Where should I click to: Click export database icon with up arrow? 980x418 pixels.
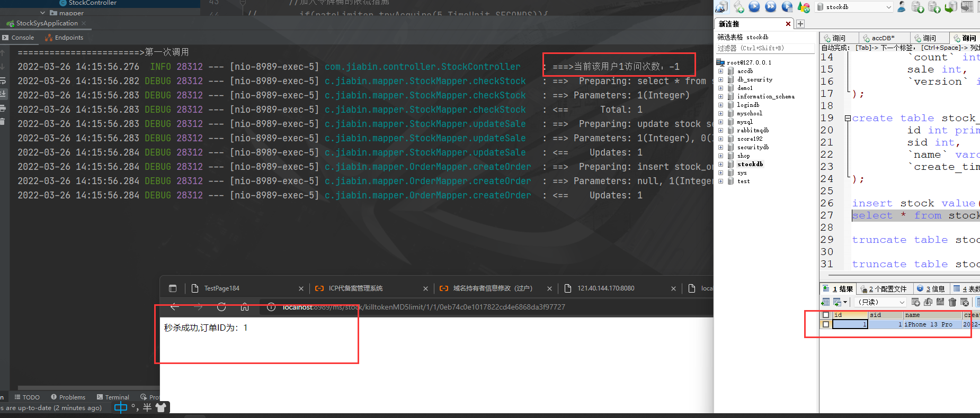pos(934,7)
